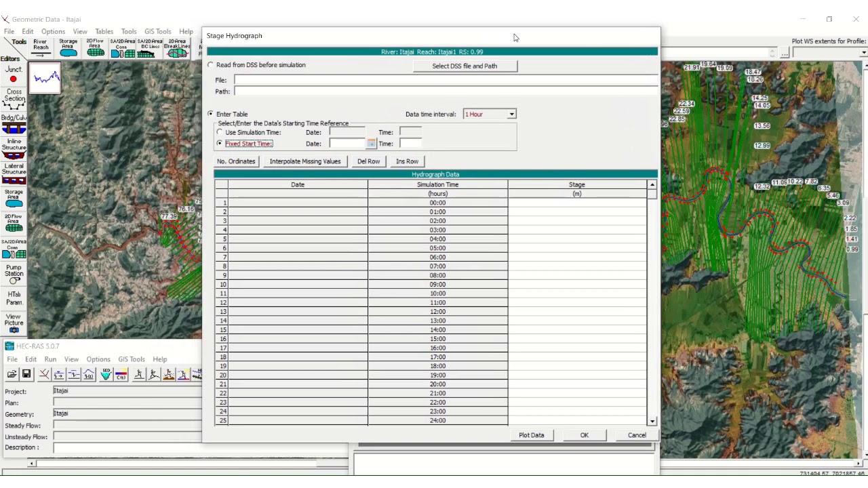Choose Use Simulation Time radio option
The height and width of the screenshot is (488, 868).
(220, 132)
